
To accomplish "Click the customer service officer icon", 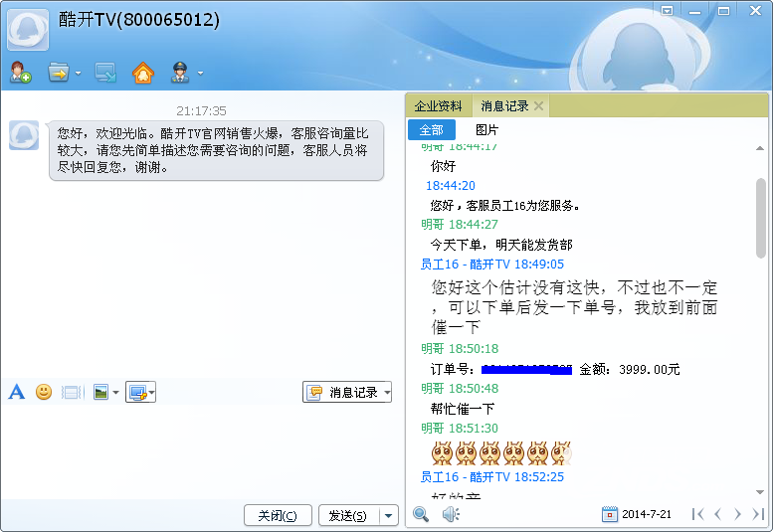I will point(180,73).
